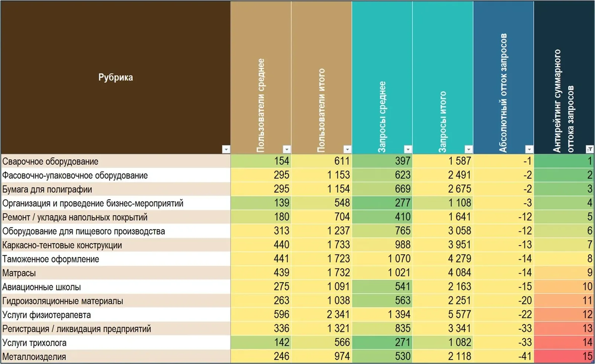Screen dimensions: 595x364
Task: Click the 1 587 total queries cell
Action: coord(443,161)
